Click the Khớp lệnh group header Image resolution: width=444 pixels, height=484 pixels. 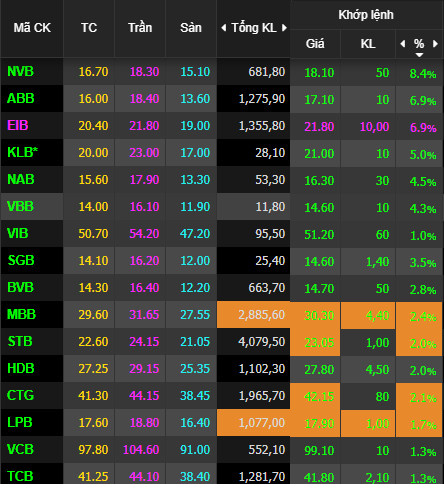[x=366, y=15]
